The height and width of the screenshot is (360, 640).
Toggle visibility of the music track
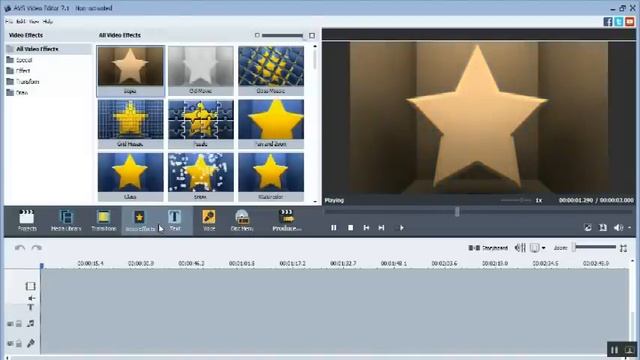pos(10,324)
